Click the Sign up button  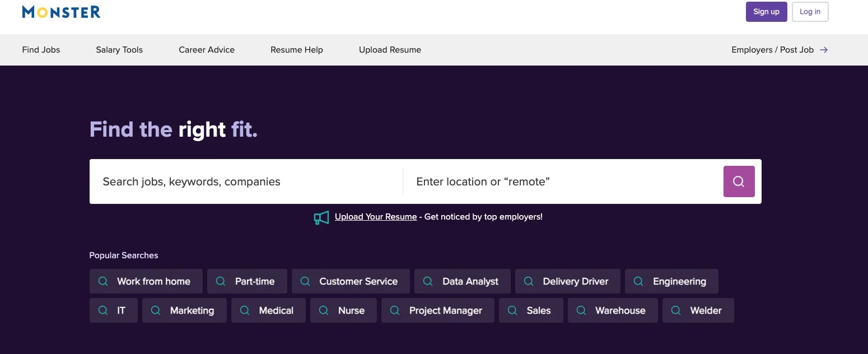[766, 11]
